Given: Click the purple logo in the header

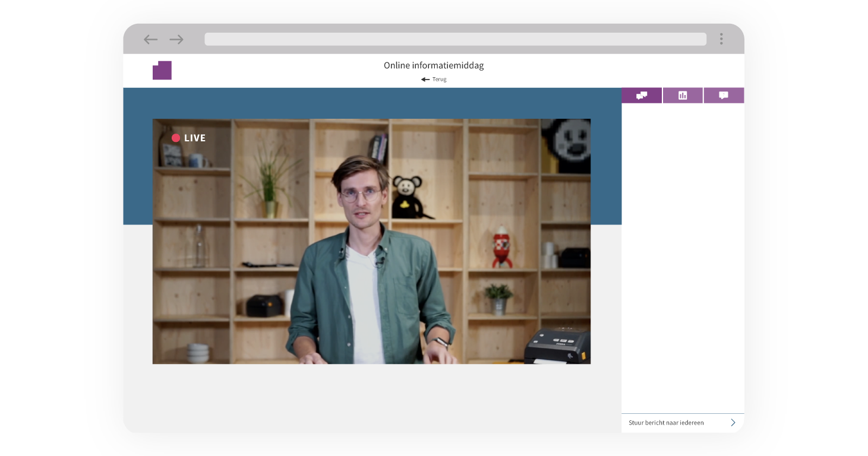Looking at the screenshot, I should pos(162,70).
